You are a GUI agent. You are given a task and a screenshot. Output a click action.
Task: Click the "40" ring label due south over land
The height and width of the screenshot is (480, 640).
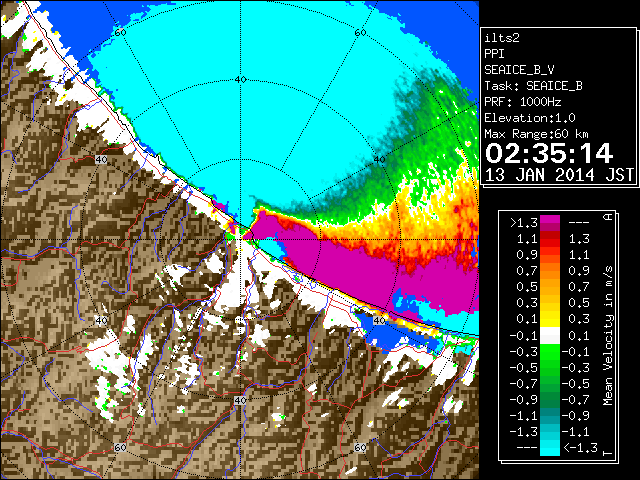pyautogui.click(x=240, y=400)
